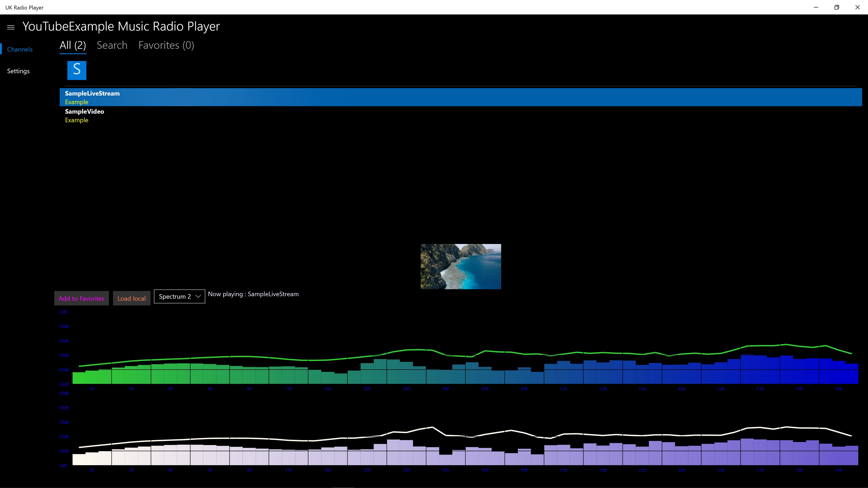This screenshot has width=868, height=488.
Task: Restore down the application window
Action: point(837,7)
